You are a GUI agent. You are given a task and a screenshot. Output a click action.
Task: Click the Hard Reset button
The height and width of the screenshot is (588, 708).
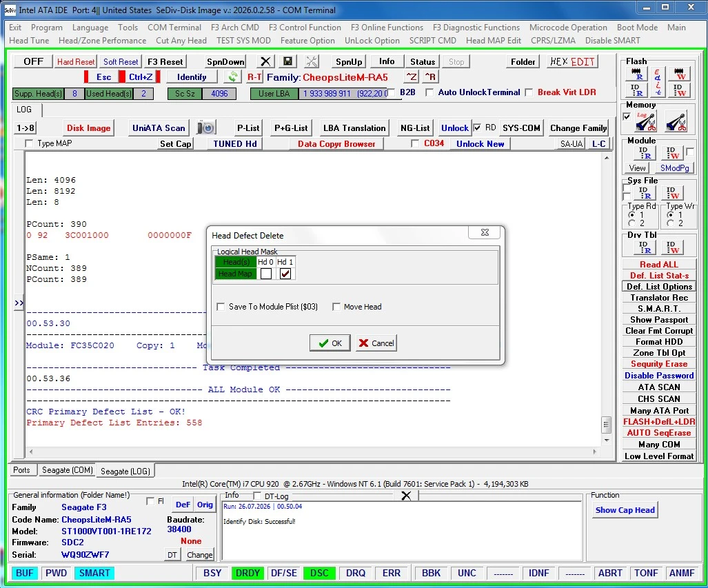[x=76, y=61]
